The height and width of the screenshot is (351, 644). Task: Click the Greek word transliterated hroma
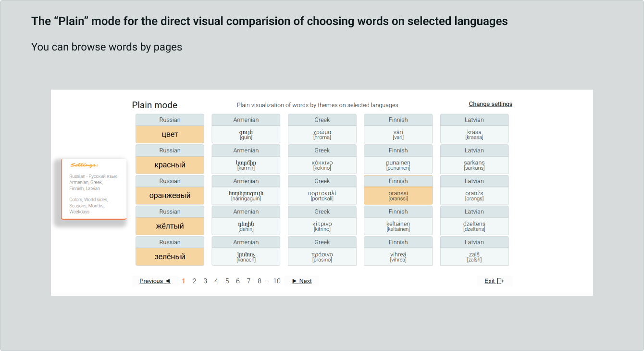[322, 135]
